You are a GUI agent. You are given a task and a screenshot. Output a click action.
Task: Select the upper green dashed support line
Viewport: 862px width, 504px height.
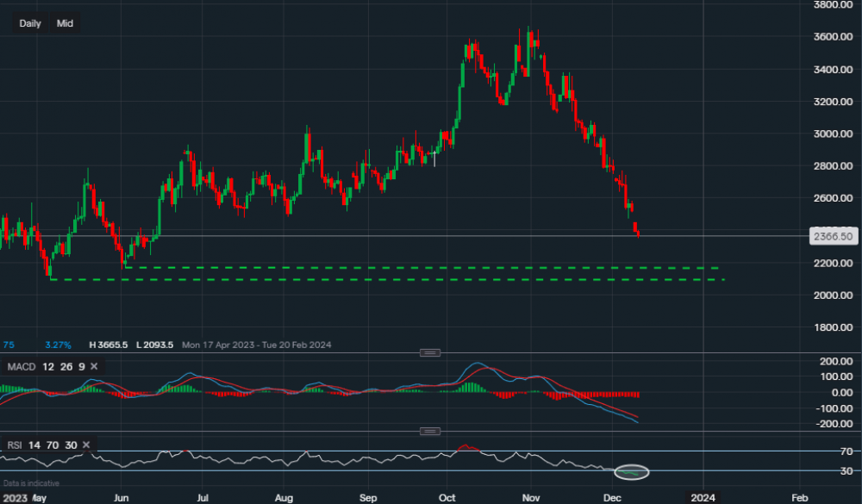[431, 268]
